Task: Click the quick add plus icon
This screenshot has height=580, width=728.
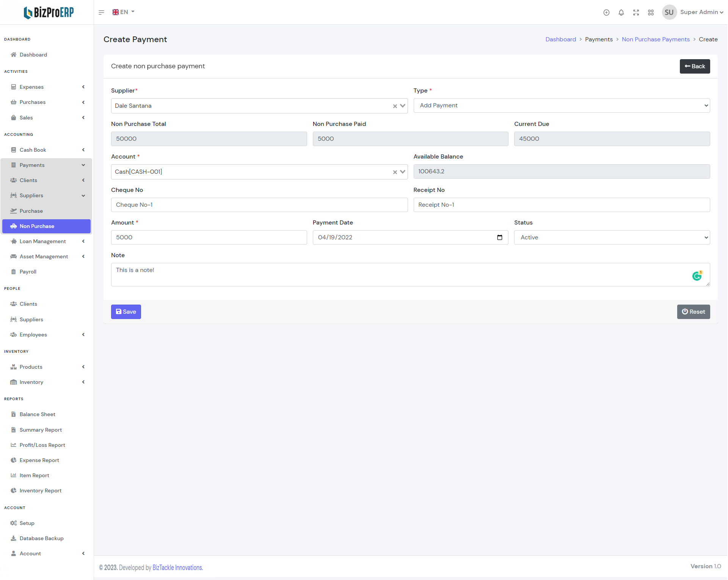Action: [606, 13]
